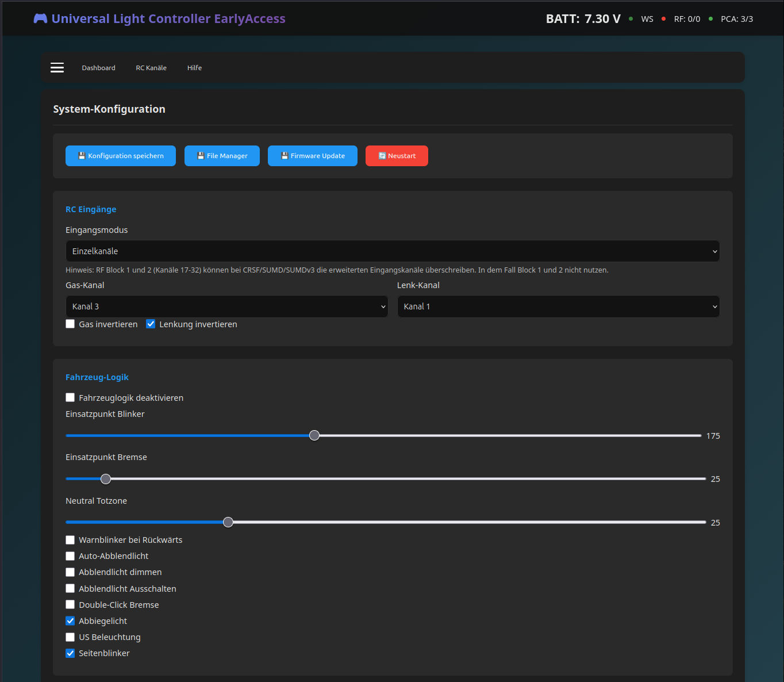This screenshot has width=784, height=682.
Task: Open the Hilfe link
Action: pos(194,68)
